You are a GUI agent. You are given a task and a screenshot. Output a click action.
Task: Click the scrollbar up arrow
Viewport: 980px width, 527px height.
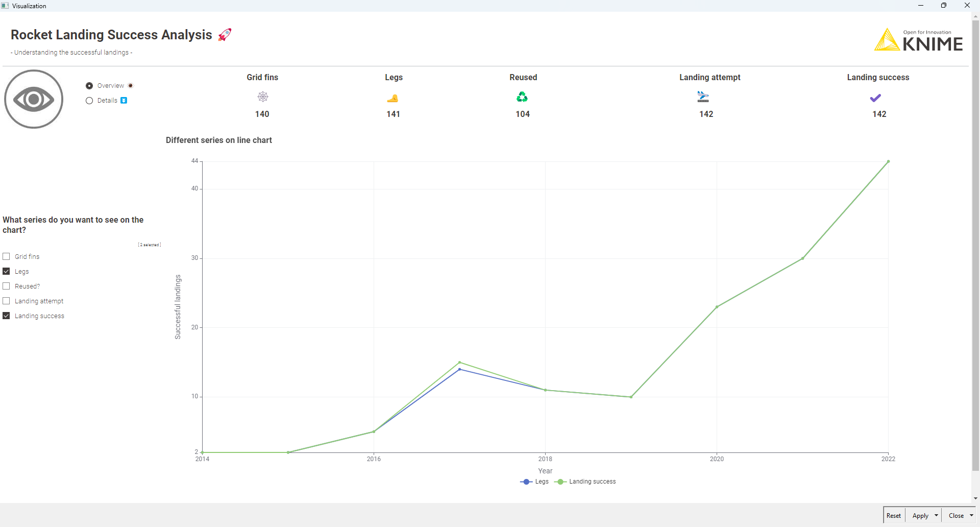coord(975,16)
